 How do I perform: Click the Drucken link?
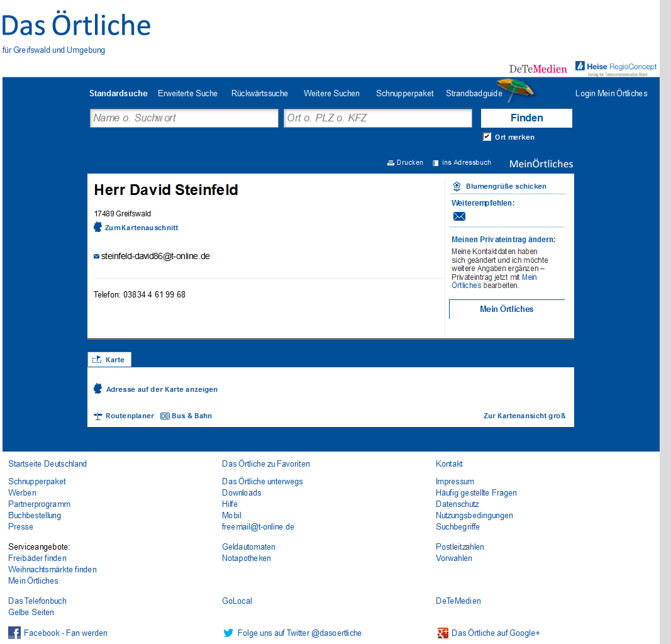point(409,163)
